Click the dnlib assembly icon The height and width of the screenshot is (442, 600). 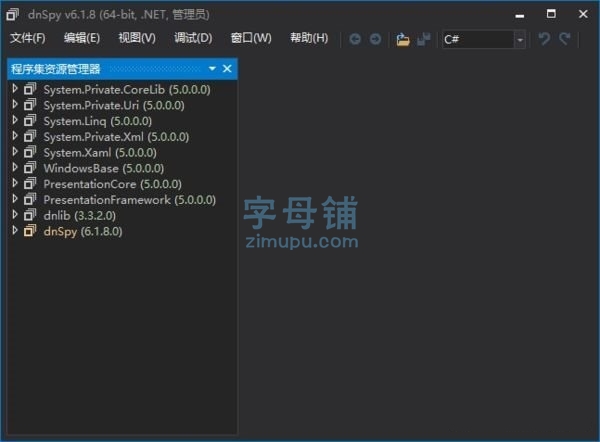coord(30,215)
